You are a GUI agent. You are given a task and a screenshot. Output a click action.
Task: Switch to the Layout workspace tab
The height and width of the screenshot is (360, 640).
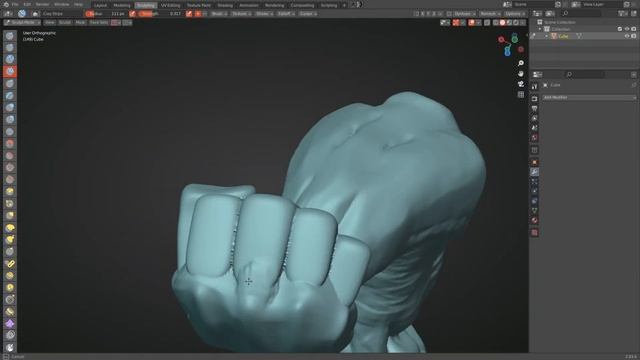(100, 5)
